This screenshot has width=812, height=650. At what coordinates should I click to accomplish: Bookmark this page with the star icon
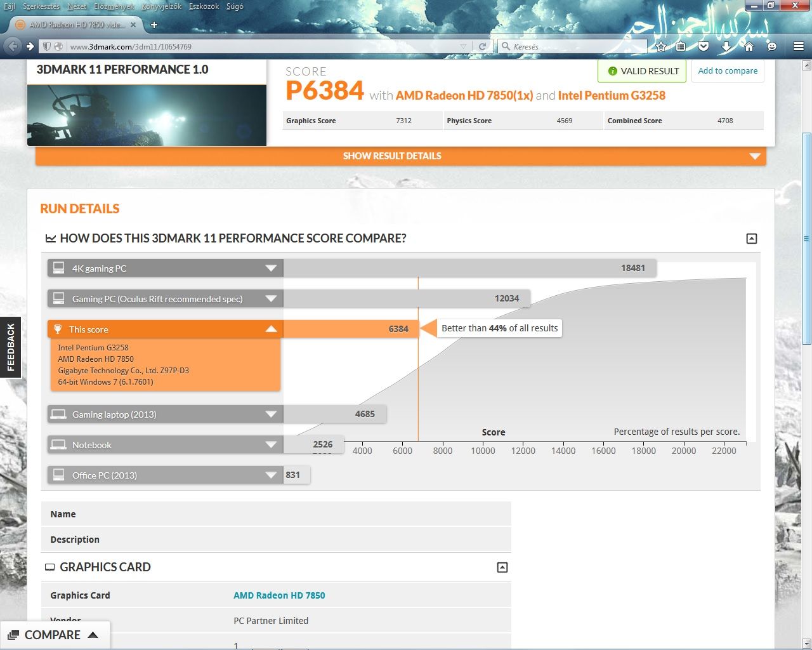coord(661,46)
